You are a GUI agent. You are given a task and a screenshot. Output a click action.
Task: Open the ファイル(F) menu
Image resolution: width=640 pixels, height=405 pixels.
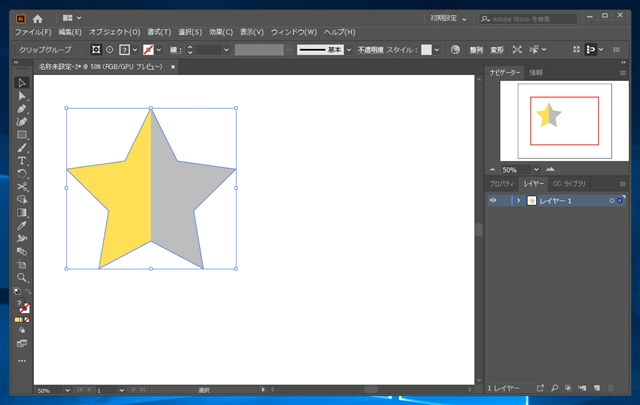33,32
